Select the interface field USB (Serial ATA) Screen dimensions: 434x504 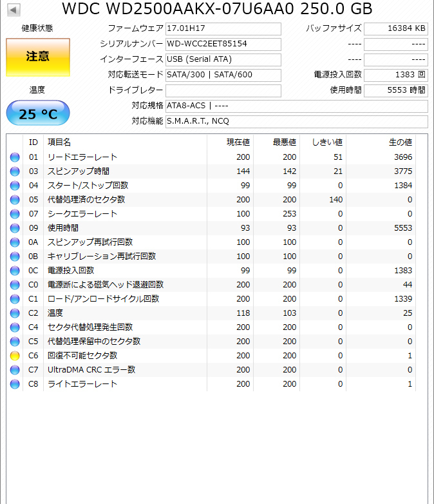[223, 59]
